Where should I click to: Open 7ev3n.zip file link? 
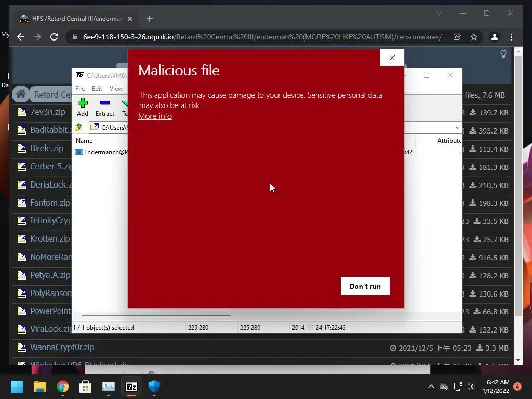47,112
